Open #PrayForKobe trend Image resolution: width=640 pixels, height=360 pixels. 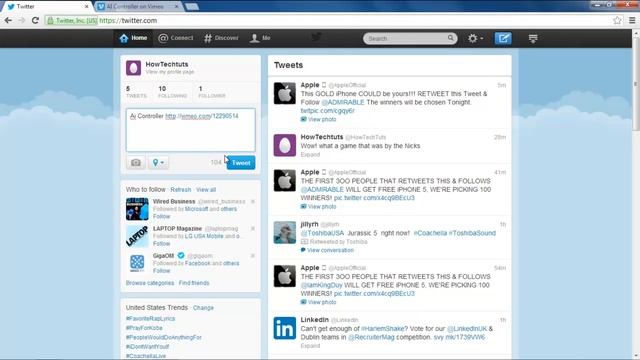tap(144, 328)
